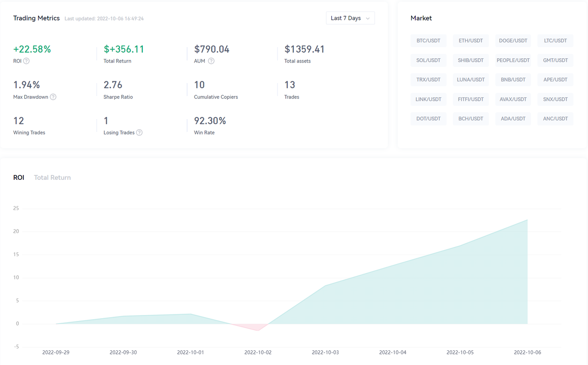Click the DOGE/USDT market tag

pos(513,40)
